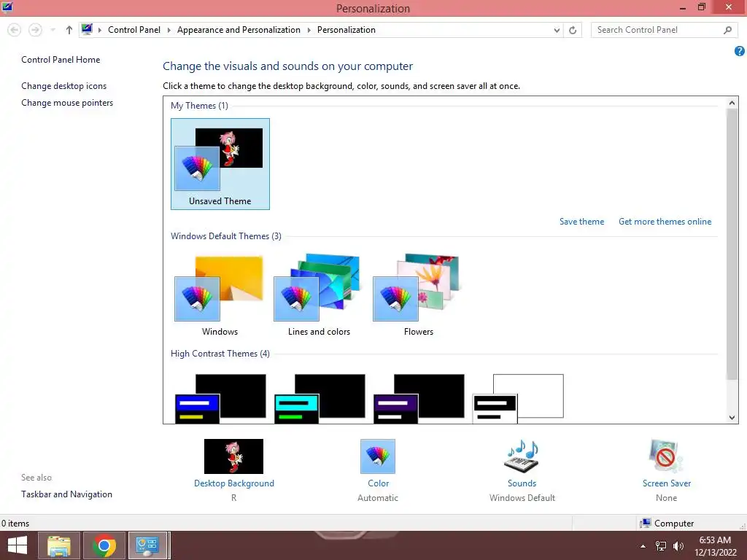
Task: Open the Windows Start button
Action: coord(18,545)
